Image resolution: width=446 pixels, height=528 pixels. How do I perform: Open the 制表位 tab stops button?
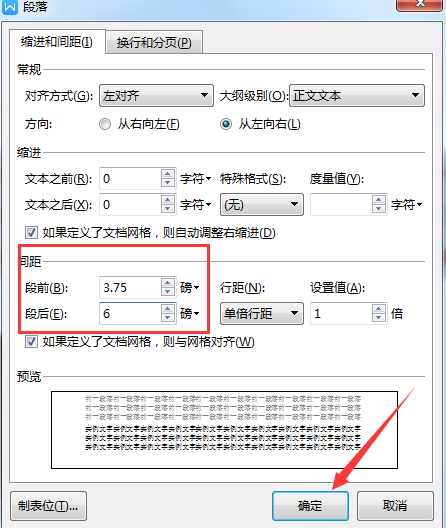coord(48,505)
